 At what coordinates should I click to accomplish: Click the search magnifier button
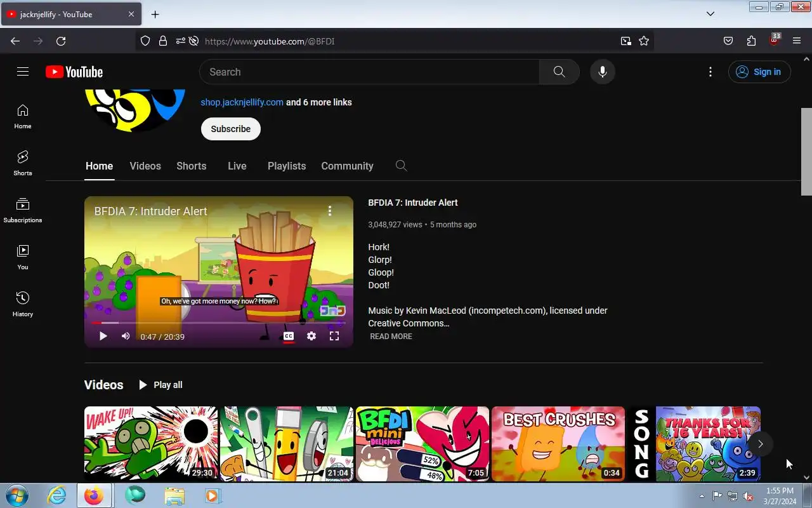click(559, 72)
